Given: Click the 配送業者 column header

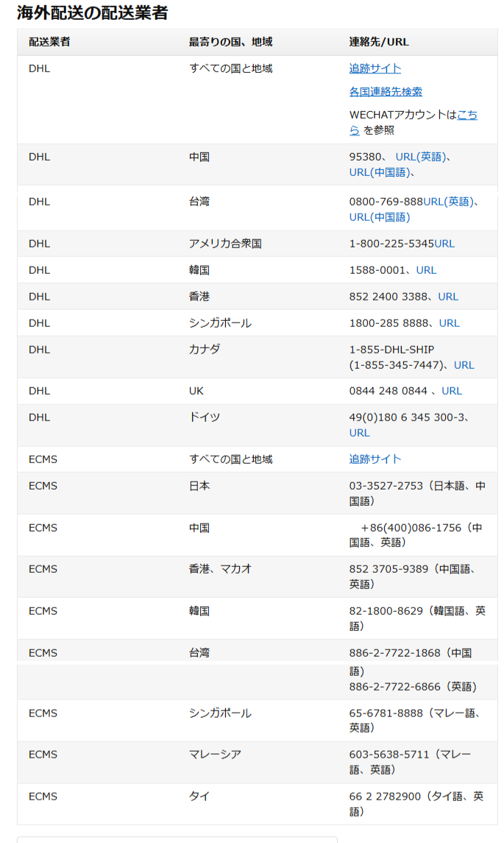Looking at the screenshot, I should [49, 41].
